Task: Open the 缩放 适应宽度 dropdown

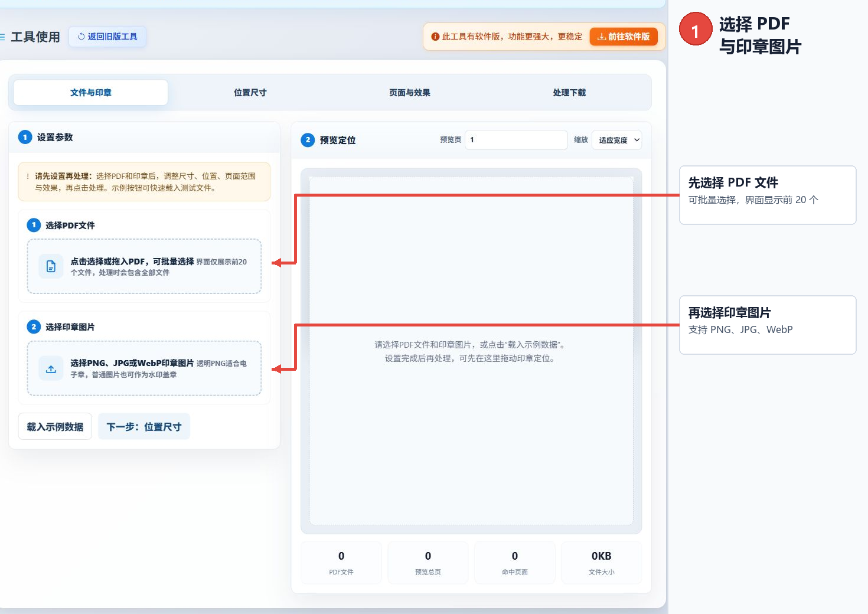Action: click(x=616, y=140)
